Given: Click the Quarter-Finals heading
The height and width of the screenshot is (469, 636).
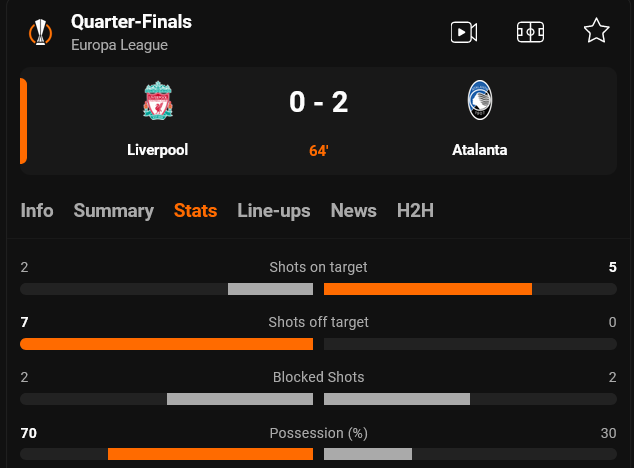Looking at the screenshot, I should click(x=132, y=22).
